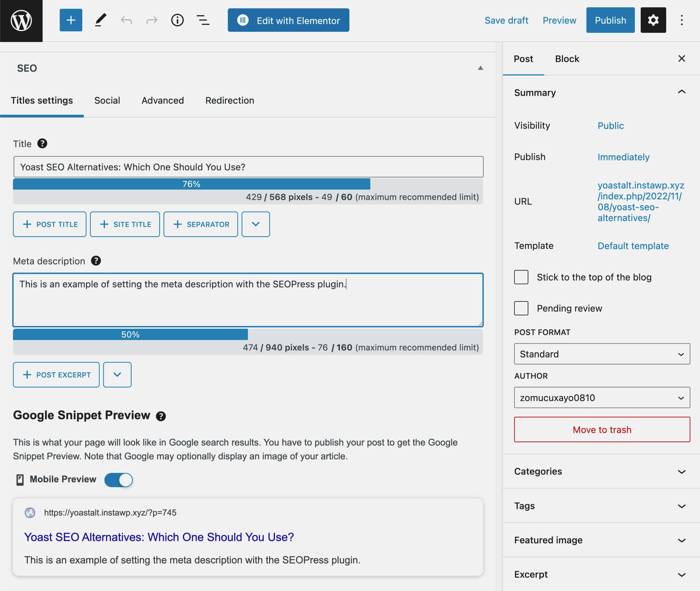The image size is (700, 591).
Task: Click into the Meta description textarea
Action: (x=248, y=300)
